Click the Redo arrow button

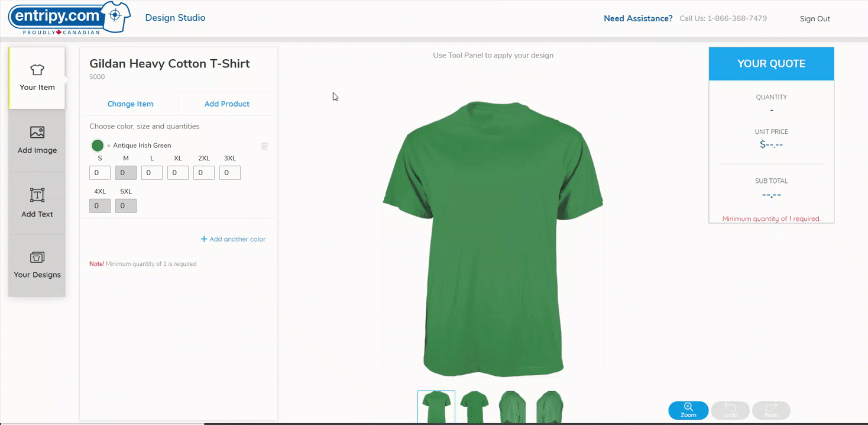[x=771, y=410]
